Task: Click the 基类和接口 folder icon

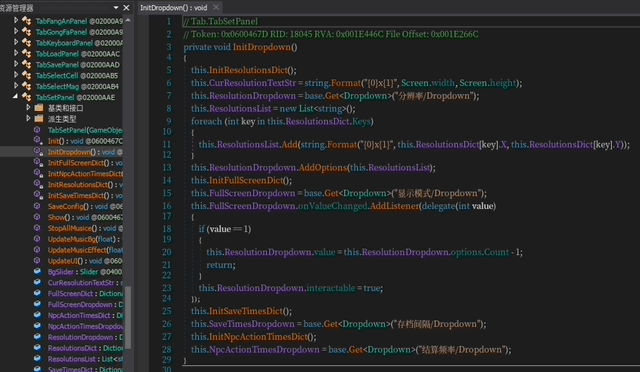Action: pos(39,108)
